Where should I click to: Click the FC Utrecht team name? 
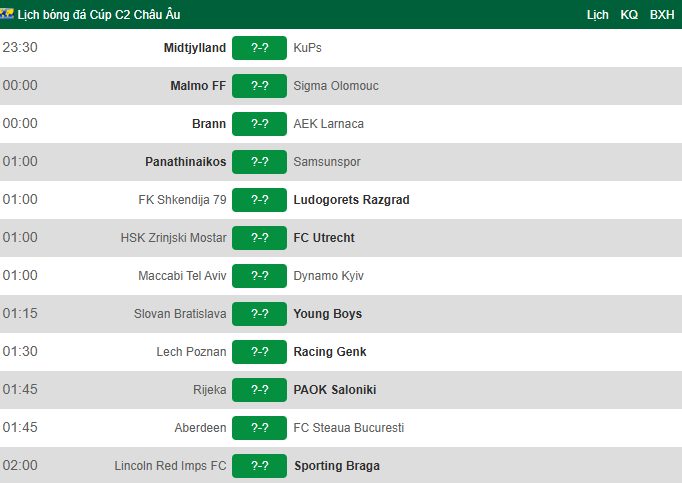pos(324,238)
